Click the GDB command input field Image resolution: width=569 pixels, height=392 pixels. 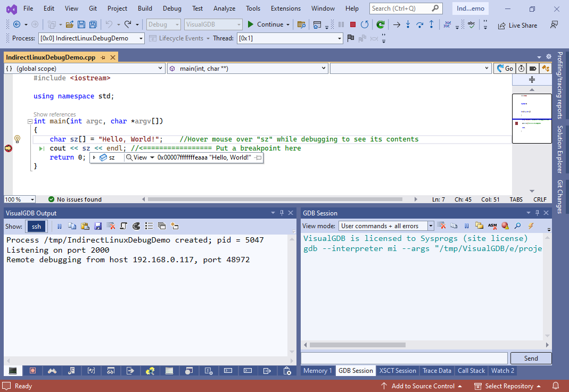point(405,358)
